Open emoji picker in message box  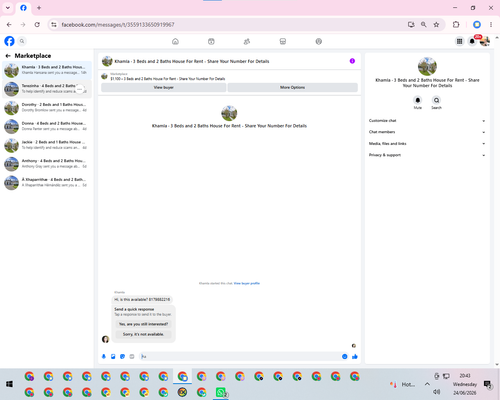click(344, 356)
